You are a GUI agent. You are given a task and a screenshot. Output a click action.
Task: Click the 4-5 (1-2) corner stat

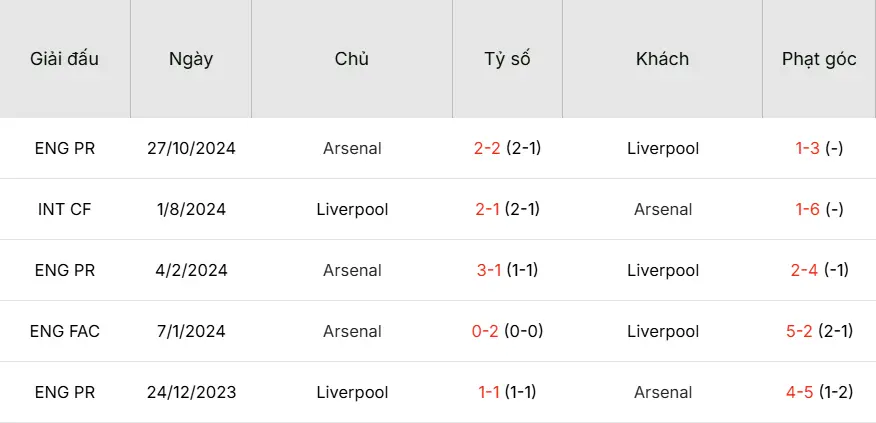(819, 392)
